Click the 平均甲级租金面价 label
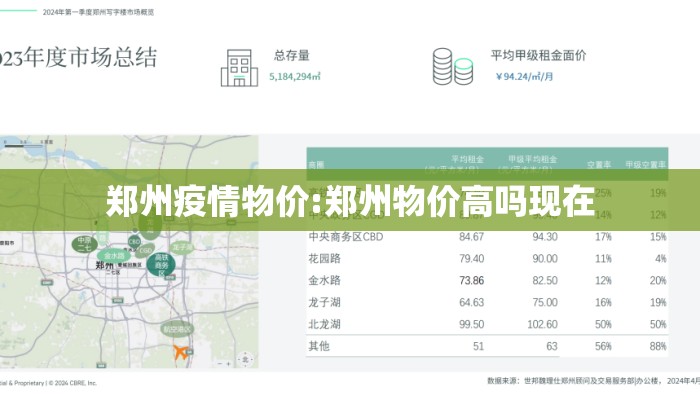Screen dimensions: 700x400 click(538, 56)
